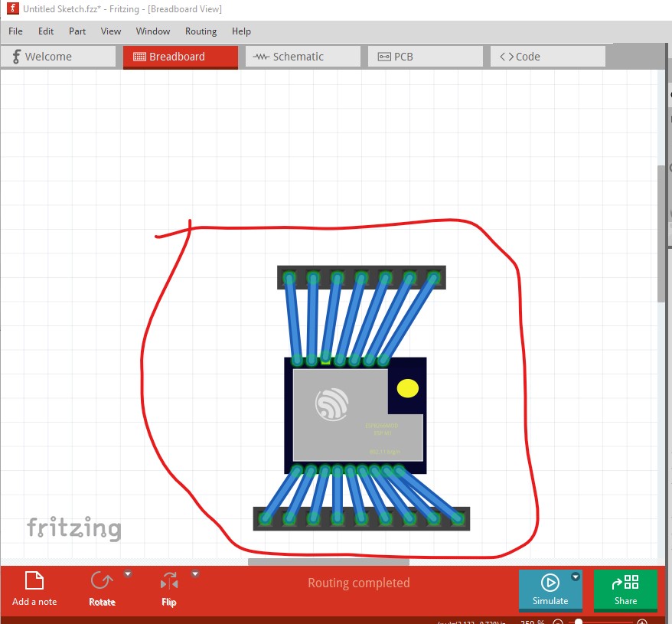Click the zoom in magnifier icon

(642, 622)
